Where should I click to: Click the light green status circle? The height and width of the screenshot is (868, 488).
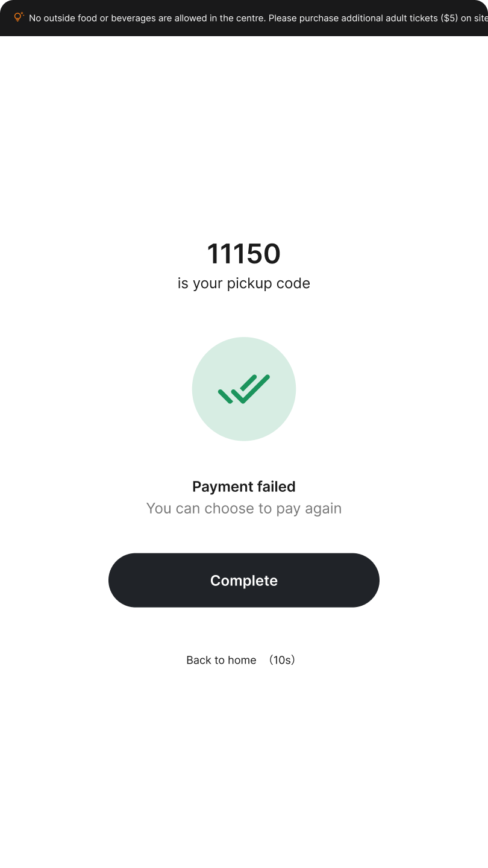(244, 389)
